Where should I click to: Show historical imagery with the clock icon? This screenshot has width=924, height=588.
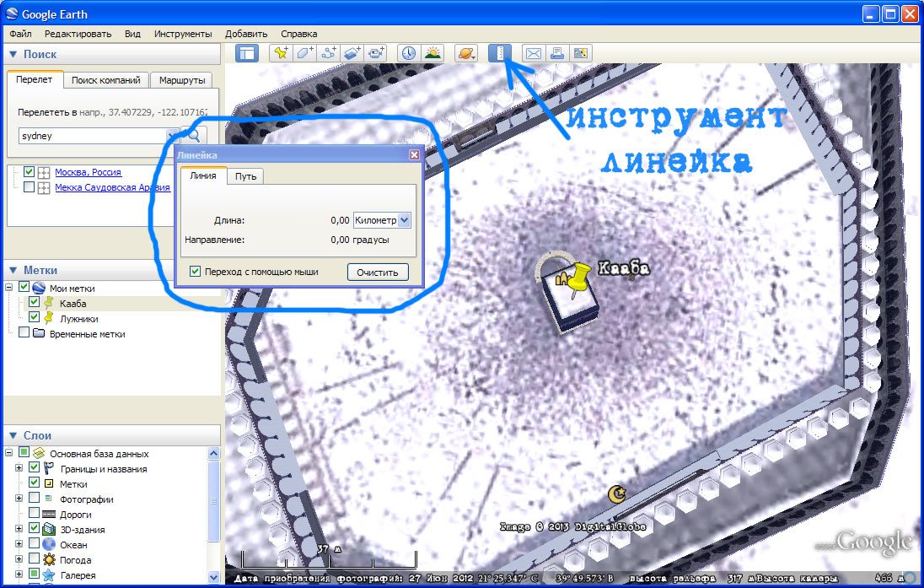point(408,53)
